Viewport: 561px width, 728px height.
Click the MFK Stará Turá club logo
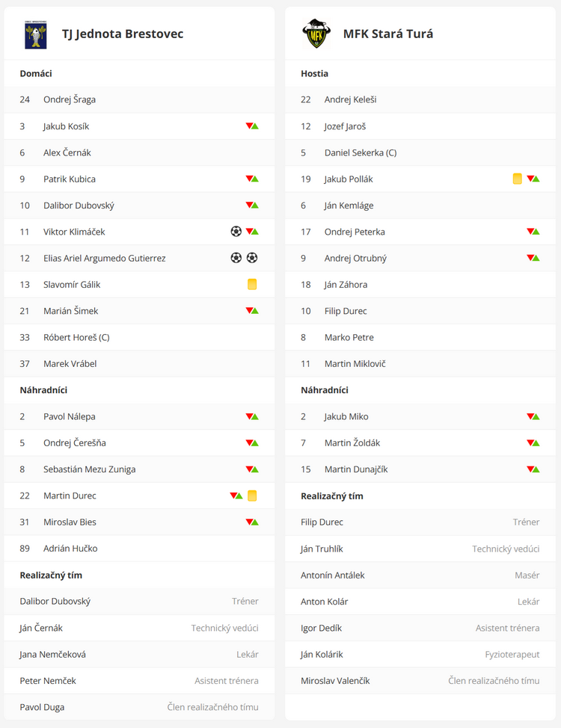click(x=315, y=34)
